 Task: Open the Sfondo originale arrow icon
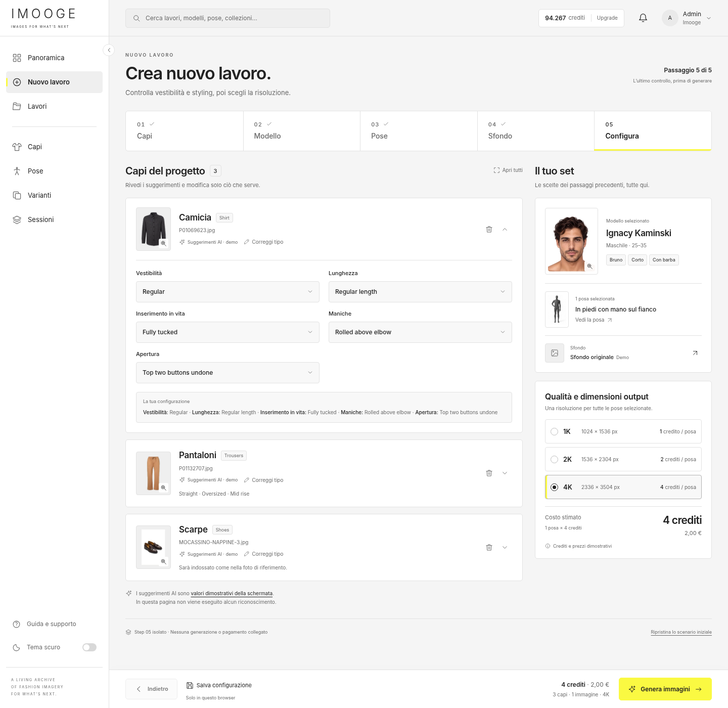click(x=695, y=353)
